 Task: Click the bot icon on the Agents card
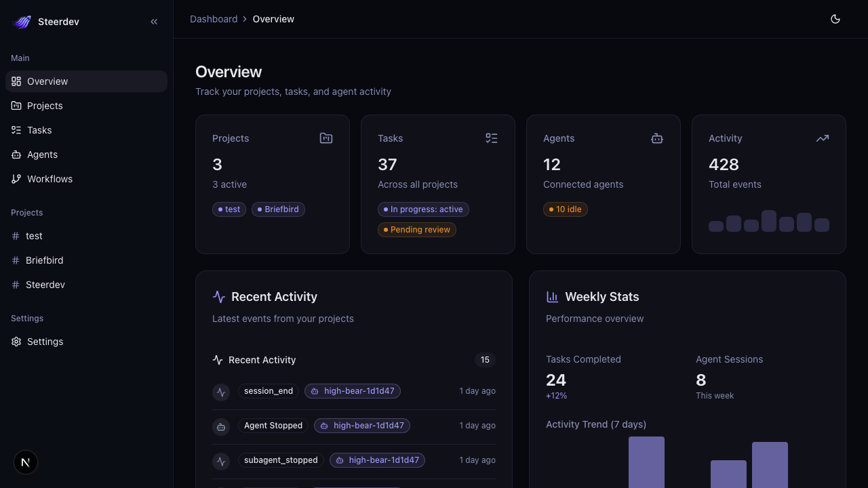[656, 138]
